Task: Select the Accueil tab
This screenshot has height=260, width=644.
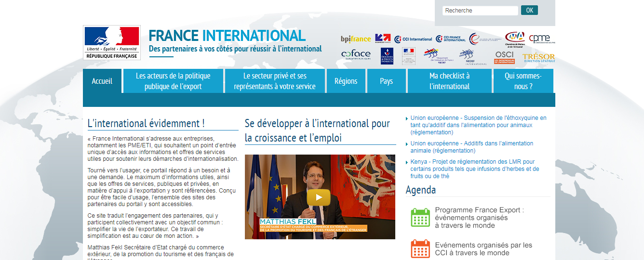Action: 102,81
